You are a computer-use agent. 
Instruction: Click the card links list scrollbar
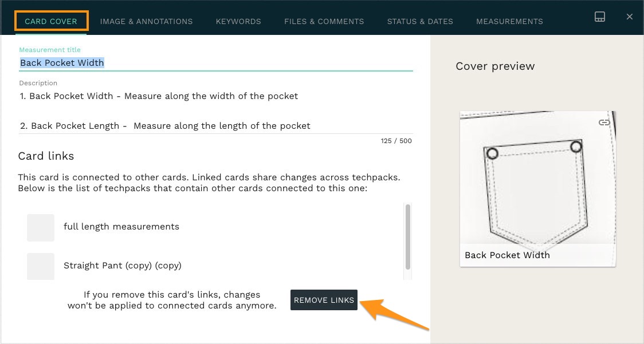(x=408, y=237)
